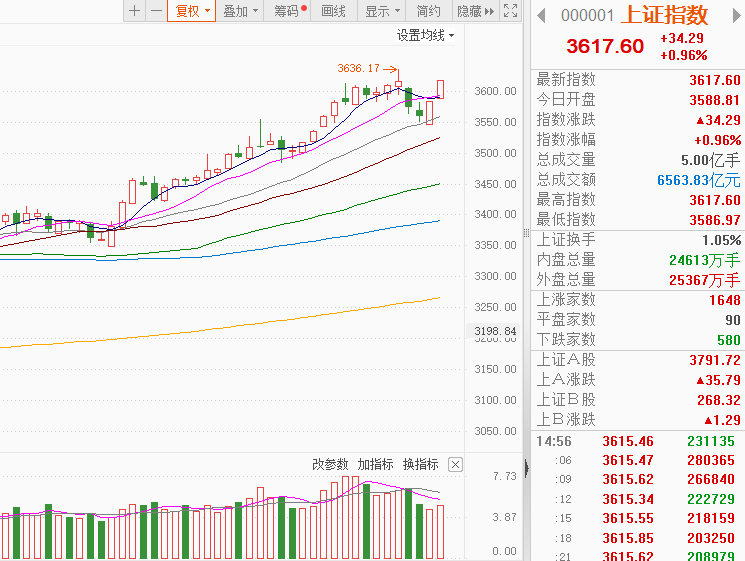Collapse right panel via splitter arrow

tap(526, 468)
